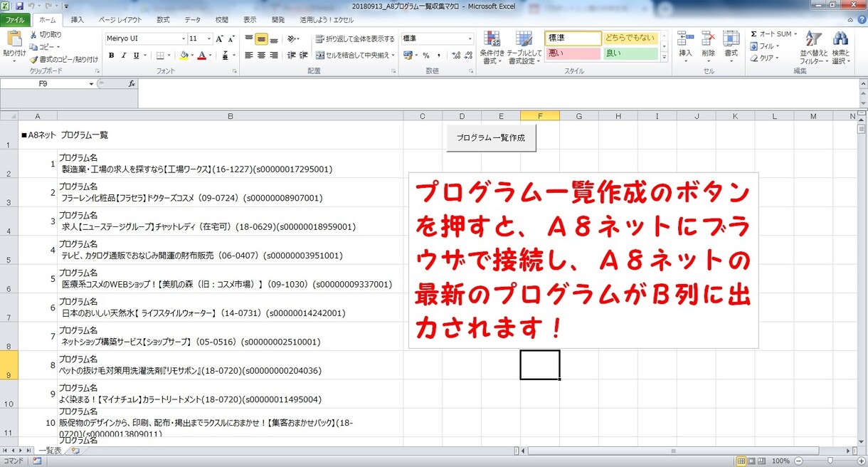Viewport: 868px width, 467px height.
Task: Select the どちらでもない (Neutral) cell style
Action: (630, 38)
